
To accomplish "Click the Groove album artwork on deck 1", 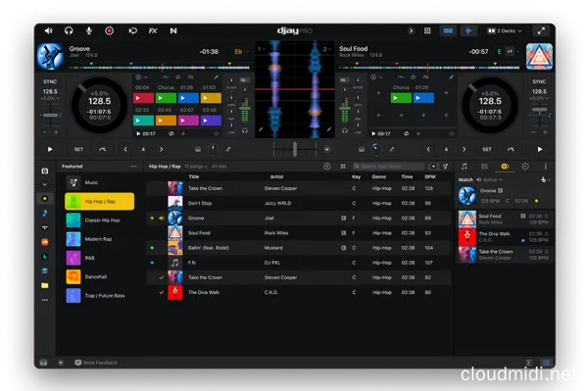I will tap(50, 56).
